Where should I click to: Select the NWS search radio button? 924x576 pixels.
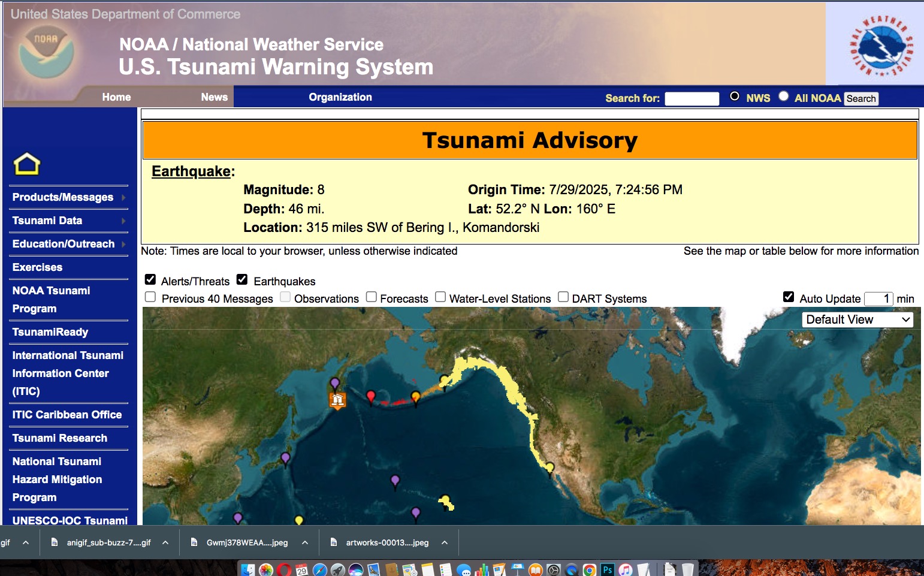[x=735, y=96]
